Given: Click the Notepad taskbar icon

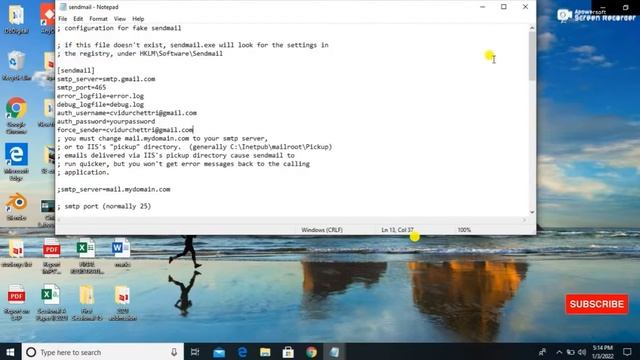Looking at the screenshot, I should [334, 352].
